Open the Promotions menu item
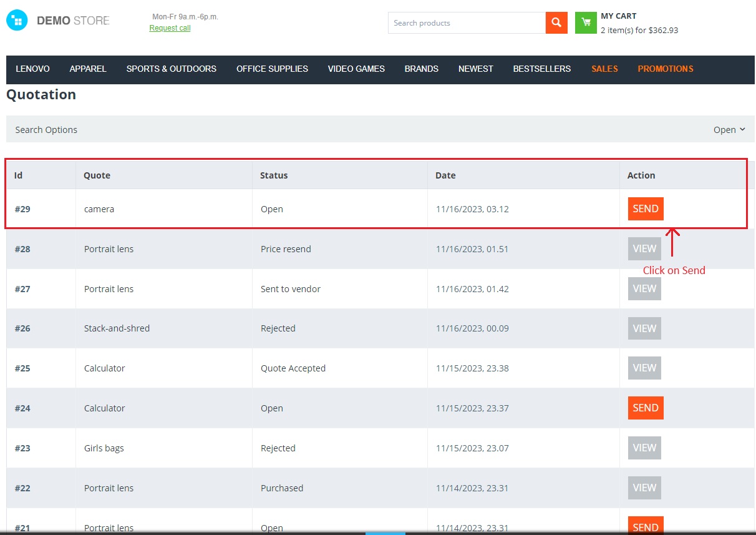This screenshot has width=756, height=535. coord(665,69)
